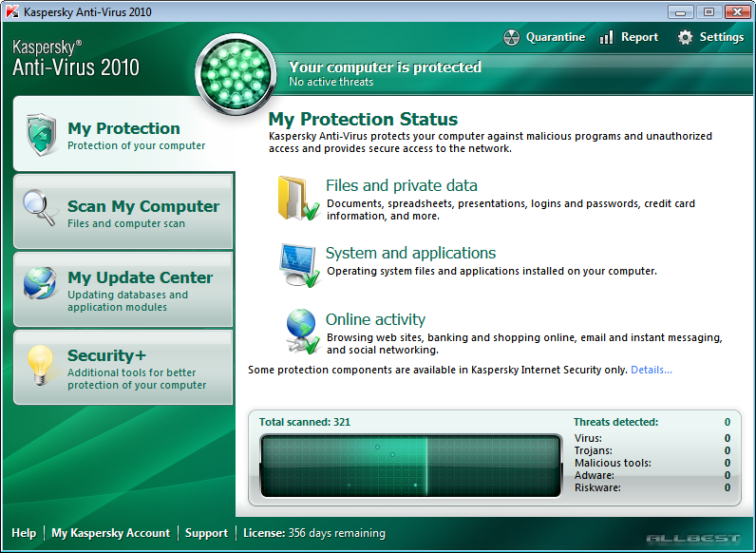
Task: Click the Report bar chart icon
Action: [607, 37]
